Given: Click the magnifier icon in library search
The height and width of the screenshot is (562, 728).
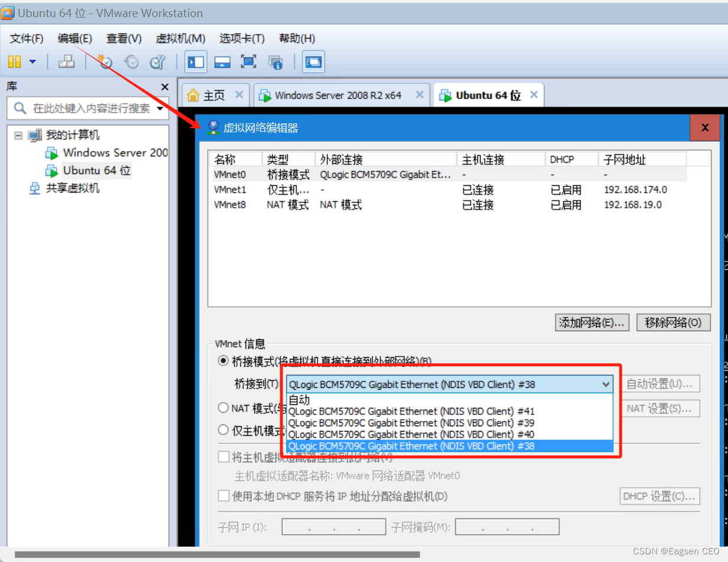Looking at the screenshot, I should [x=20, y=108].
